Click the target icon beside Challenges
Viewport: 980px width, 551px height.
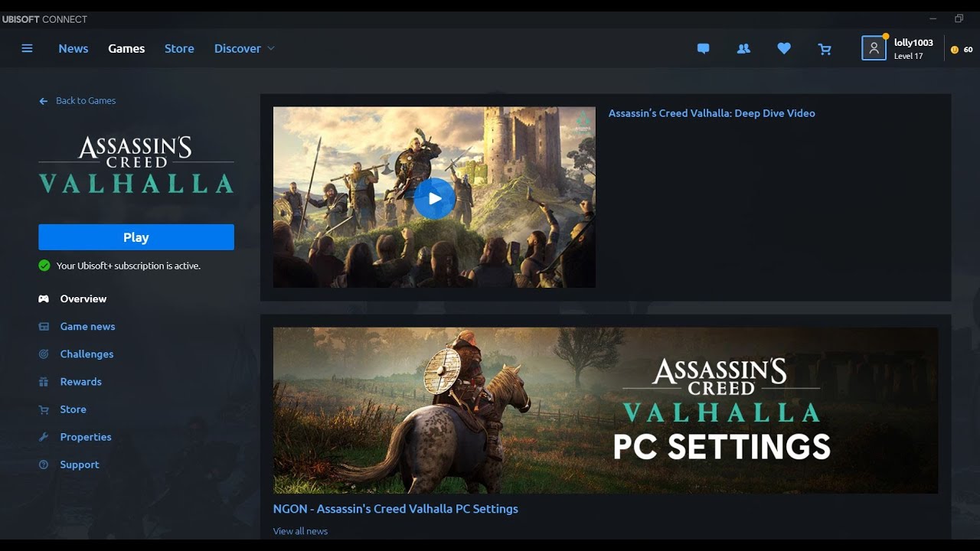(44, 354)
